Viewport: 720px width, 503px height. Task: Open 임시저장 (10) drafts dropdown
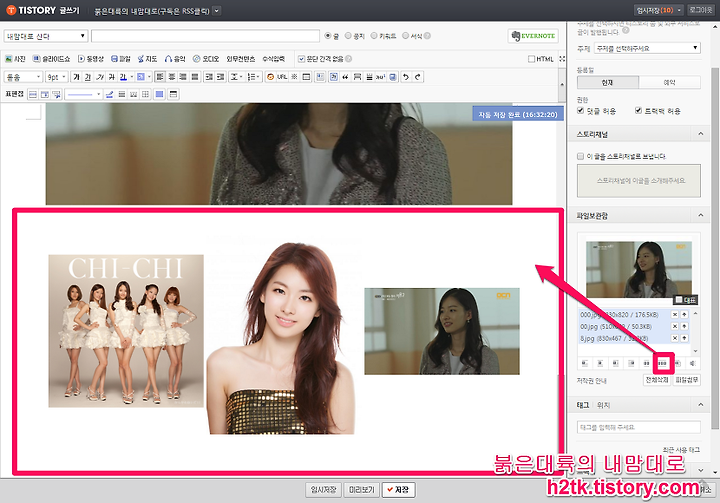[x=659, y=10]
